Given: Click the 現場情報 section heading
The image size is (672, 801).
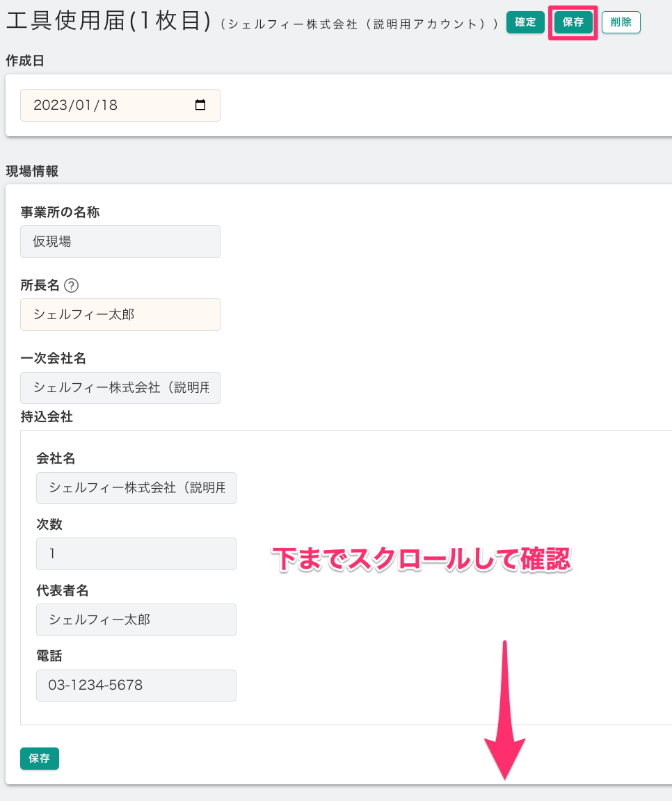Looking at the screenshot, I should pos(32,171).
